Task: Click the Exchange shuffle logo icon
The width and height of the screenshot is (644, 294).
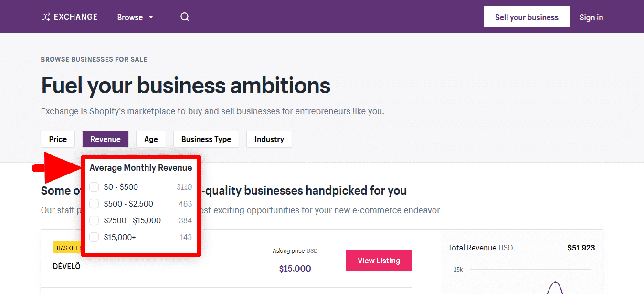Action: point(46,17)
